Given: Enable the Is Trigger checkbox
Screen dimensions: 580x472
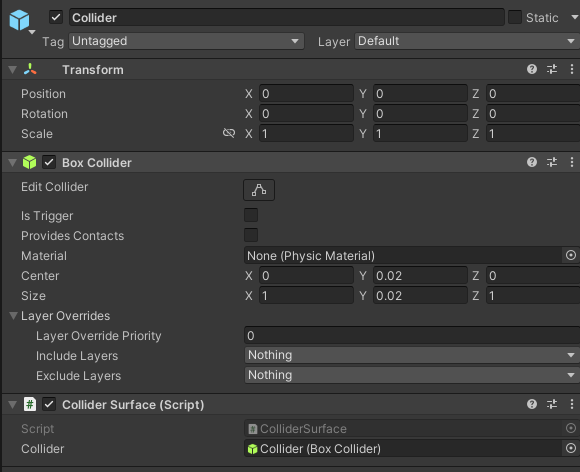Looking at the screenshot, I should (251, 215).
